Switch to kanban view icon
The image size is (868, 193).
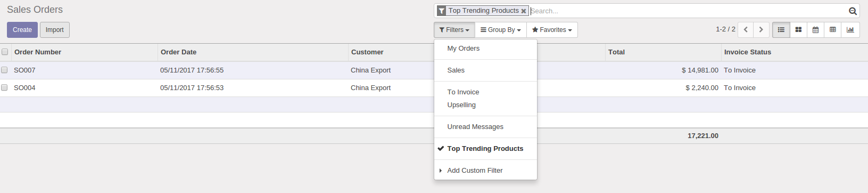coord(798,30)
